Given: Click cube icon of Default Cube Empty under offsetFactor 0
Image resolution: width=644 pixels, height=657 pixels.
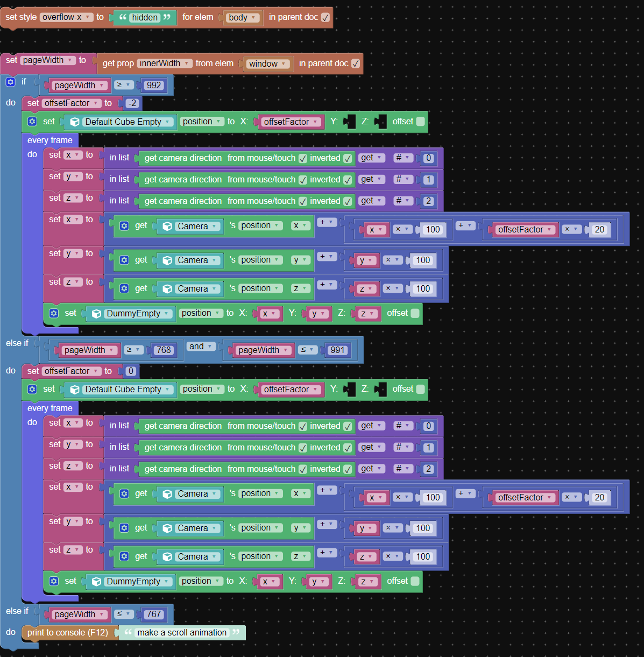Looking at the screenshot, I should [x=75, y=390].
